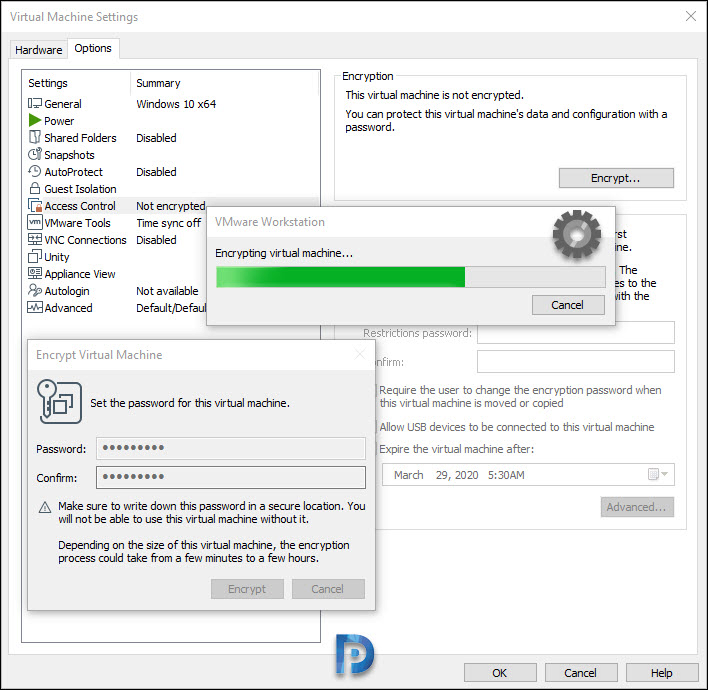
Task: Select General in the settings list
Action: coord(63,104)
